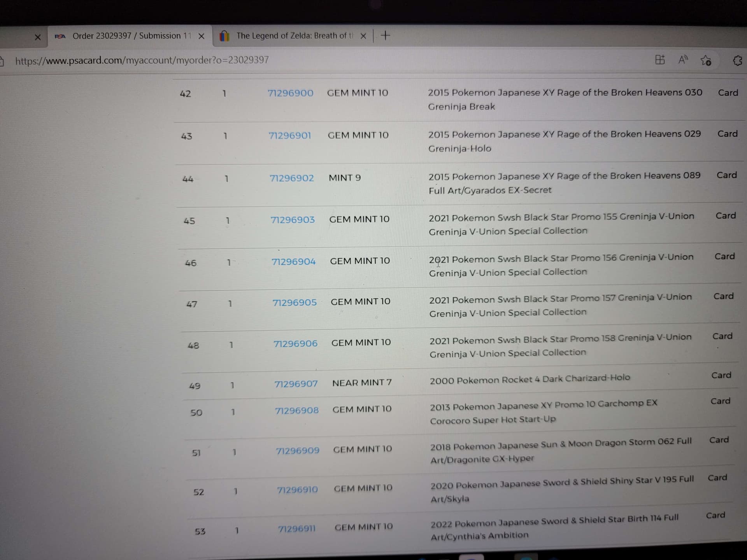Open cert number 71296907 link
Viewport: 747px width, 560px height.
[x=296, y=384]
